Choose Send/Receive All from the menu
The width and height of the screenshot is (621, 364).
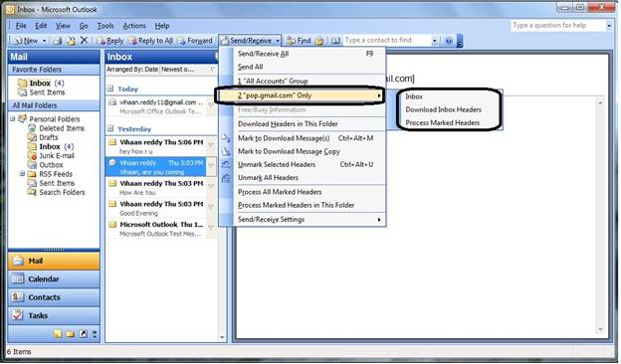[303, 54]
